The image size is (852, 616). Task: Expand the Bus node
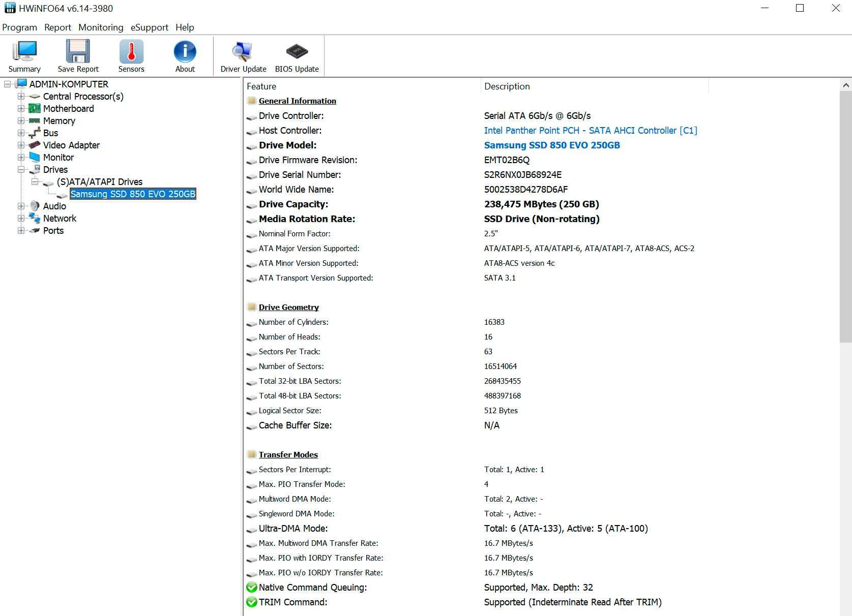click(x=21, y=133)
